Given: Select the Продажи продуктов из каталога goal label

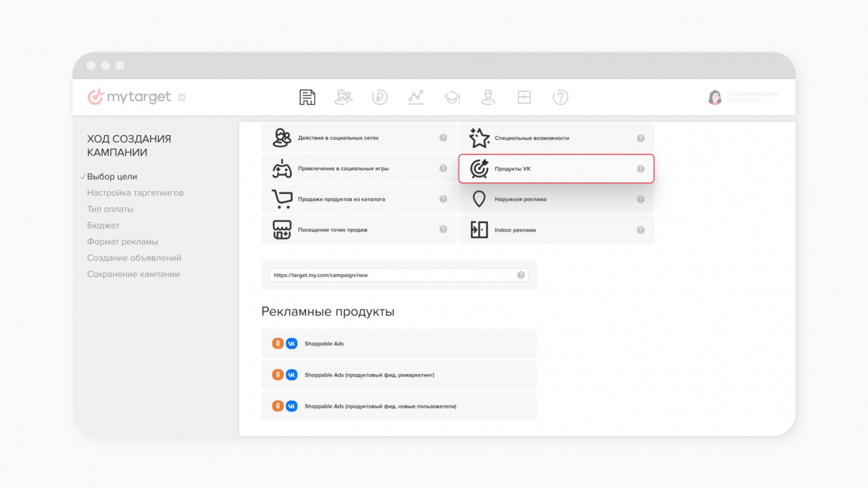Looking at the screenshot, I should tap(341, 199).
